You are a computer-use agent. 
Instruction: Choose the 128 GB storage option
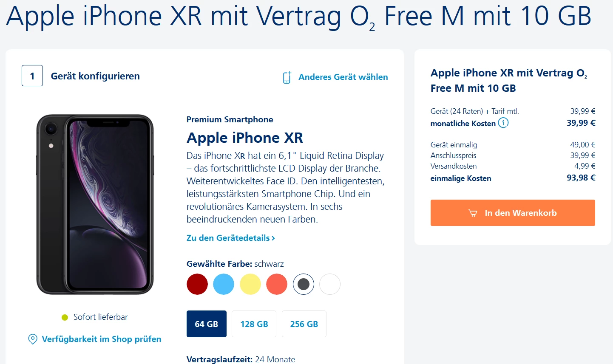pos(254,324)
